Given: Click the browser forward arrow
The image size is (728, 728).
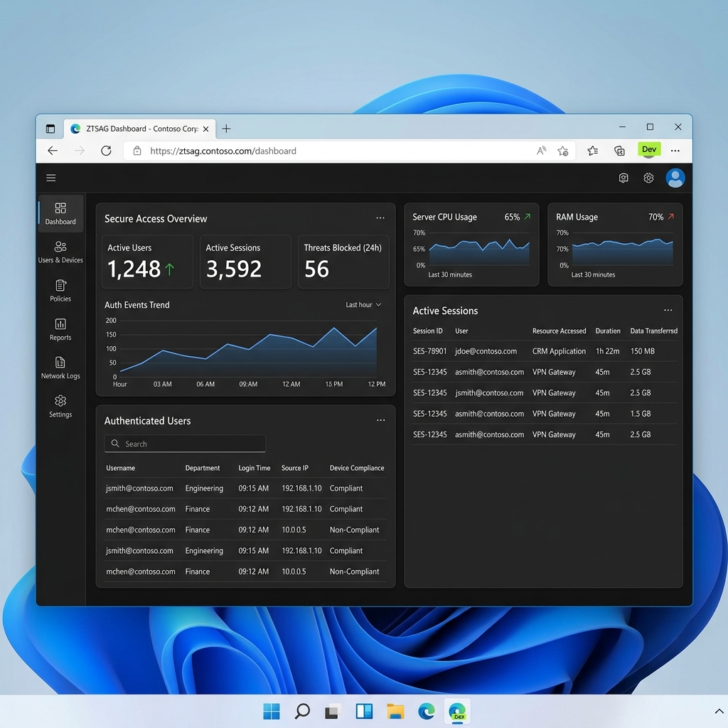Looking at the screenshot, I should pyautogui.click(x=80, y=151).
